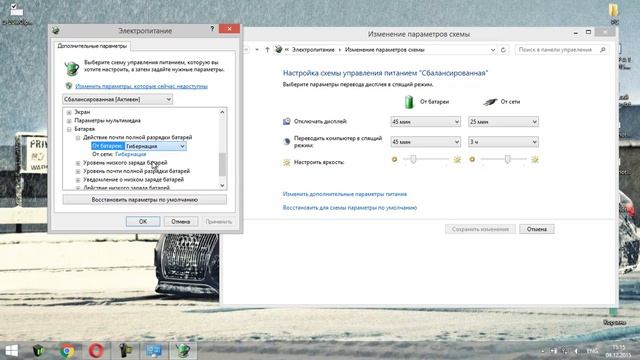Click plugged-in brightness slider thumb
Image resolution: width=640 pixels, height=360 pixels.
click(x=507, y=159)
